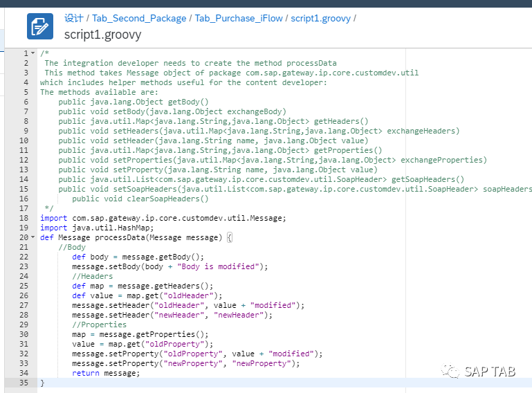This screenshot has width=532, height=393.
Task: Click the '//Properties' comment line
Action: (x=99, y=325)
